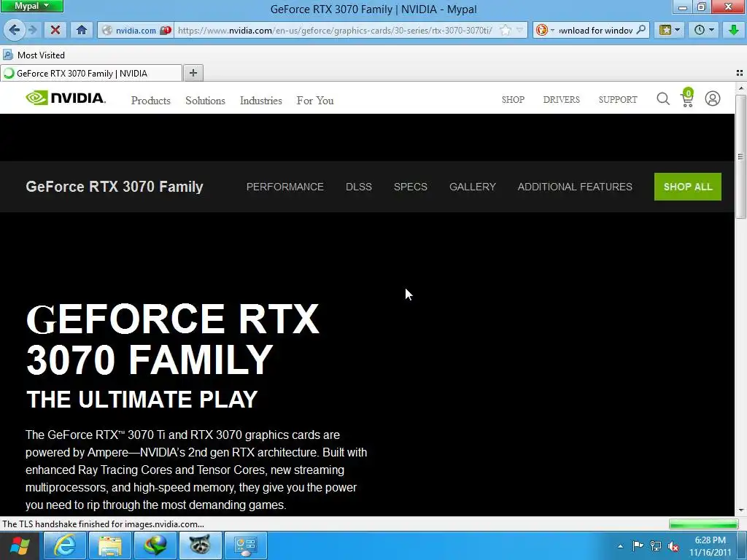Open the history clock toolbar dropdown

[704, 30]
